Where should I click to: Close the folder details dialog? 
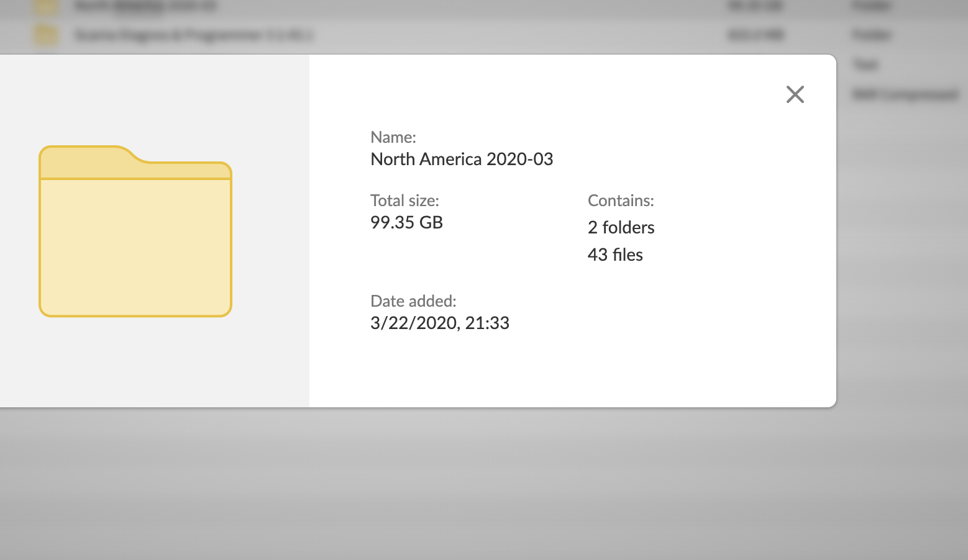coord(795,94)
